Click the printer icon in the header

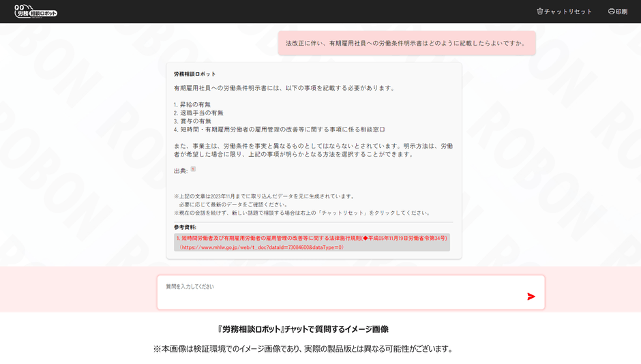click(611, 12)
